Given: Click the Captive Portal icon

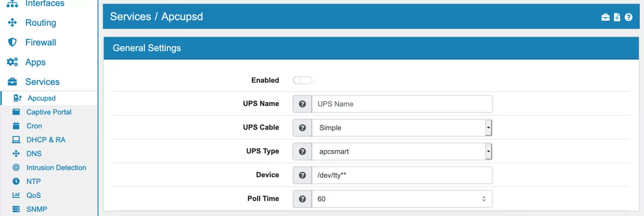Looking at the screenshot, I should pos(16,112).
